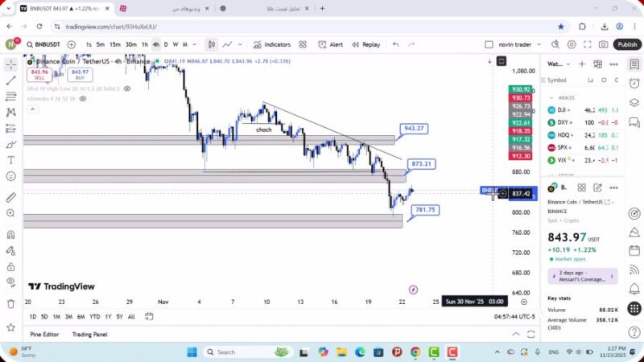The image size is (644, 362).
Task: Enable magnet mode in left toolbar
Action: pyautogui.click(x=10, y=234)
